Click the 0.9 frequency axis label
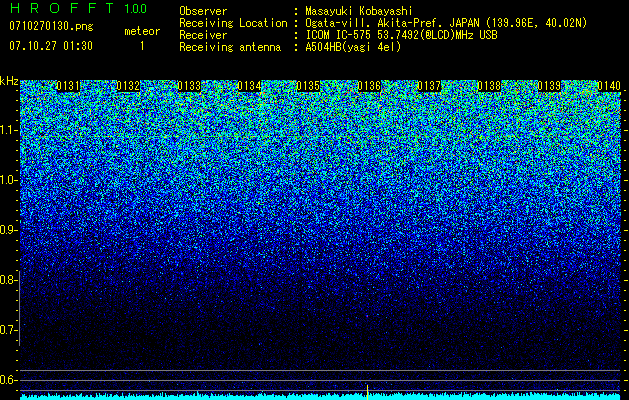 9,230
